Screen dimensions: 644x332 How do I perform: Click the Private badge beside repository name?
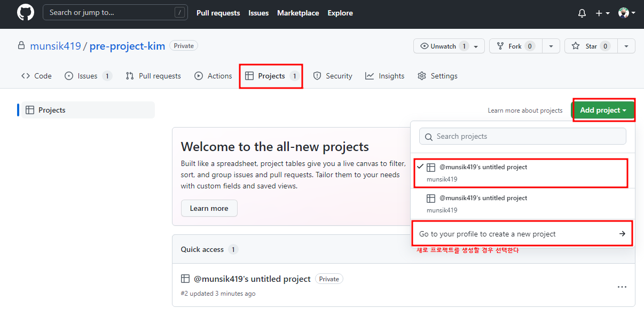pyautogui.click(x=184, y=46)
